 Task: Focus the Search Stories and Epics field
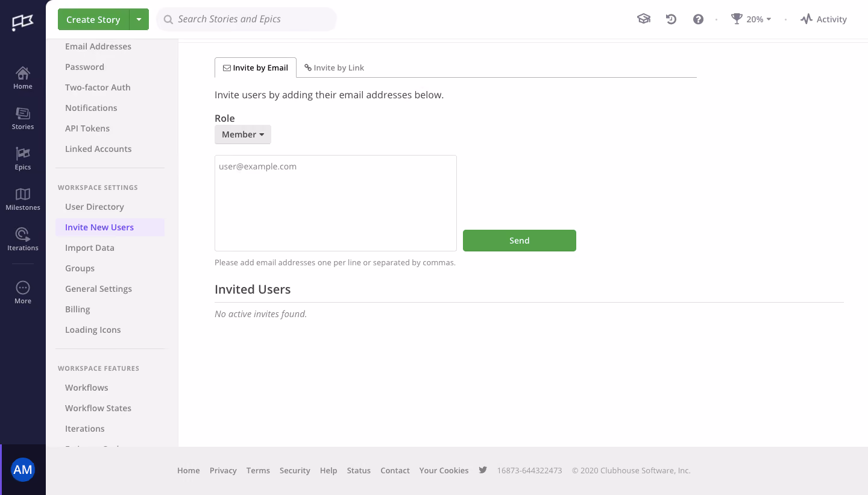click(247, 19)
